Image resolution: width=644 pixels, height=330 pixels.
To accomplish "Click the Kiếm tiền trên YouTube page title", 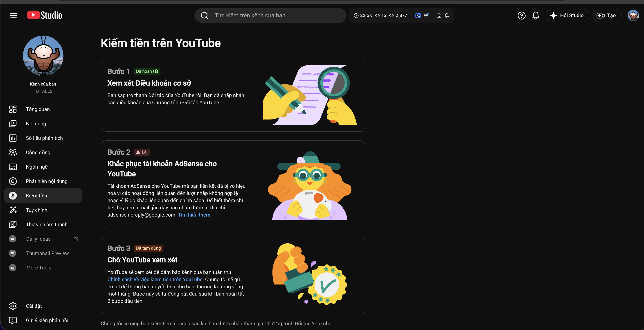I will tap(161, 43).
